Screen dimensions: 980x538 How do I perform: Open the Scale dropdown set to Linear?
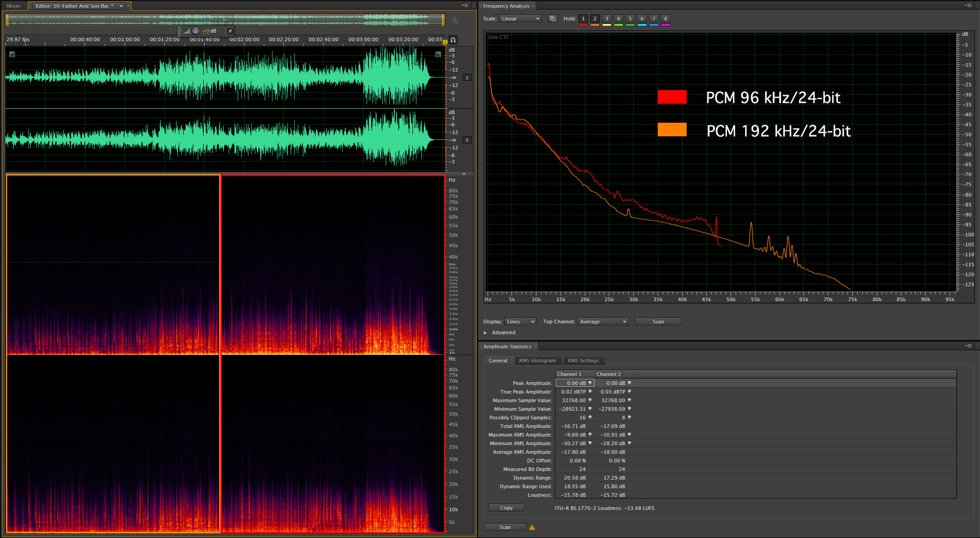coord(520,19)
